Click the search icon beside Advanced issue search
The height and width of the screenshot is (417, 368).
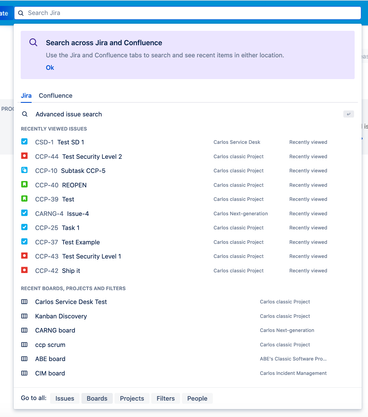[25, 114]
